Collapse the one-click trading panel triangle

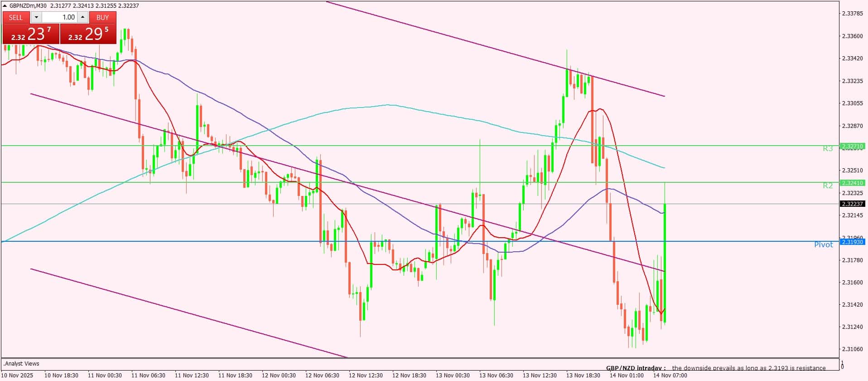[5, 6]
